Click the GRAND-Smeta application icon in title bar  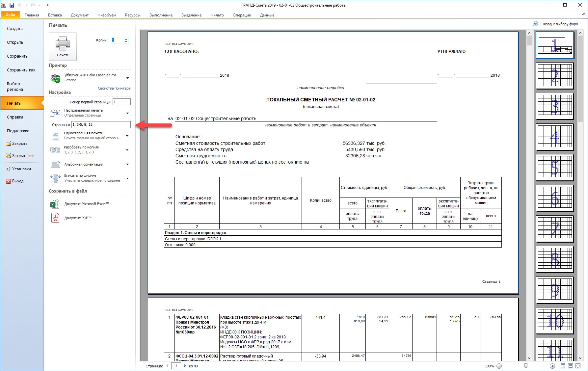click(4, 5)
